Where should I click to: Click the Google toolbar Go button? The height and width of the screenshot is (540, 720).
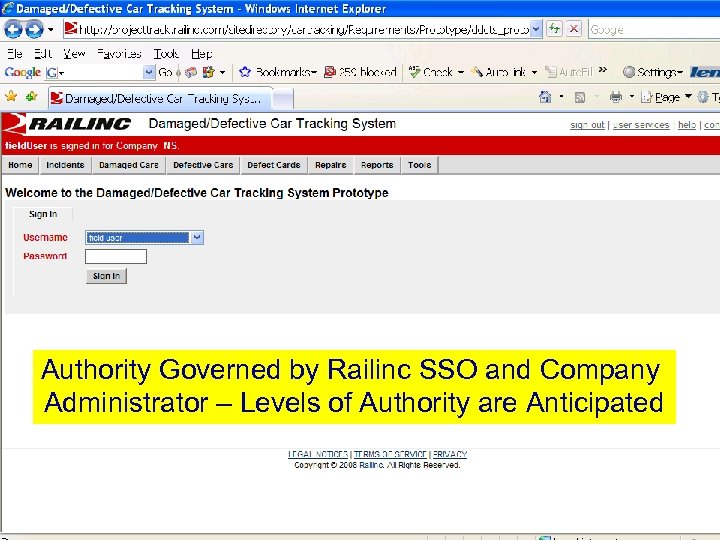(x=165, y=72)
